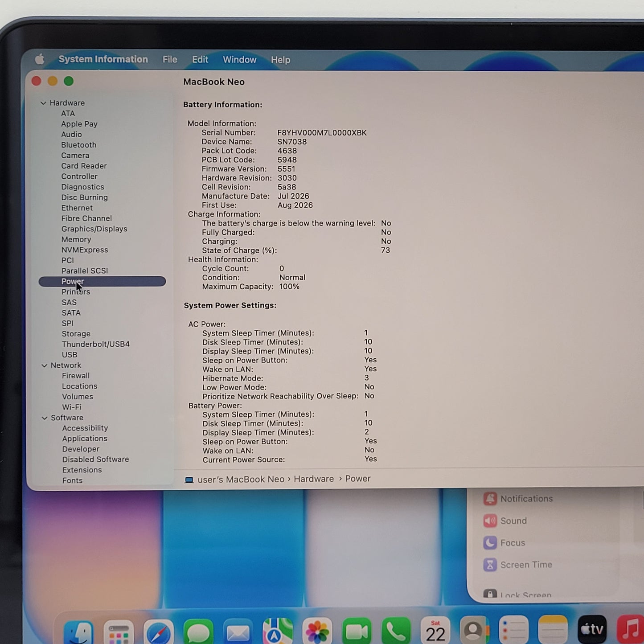Open Maps app in the Dock
The image size is (644, 644).
pos(278,632)
